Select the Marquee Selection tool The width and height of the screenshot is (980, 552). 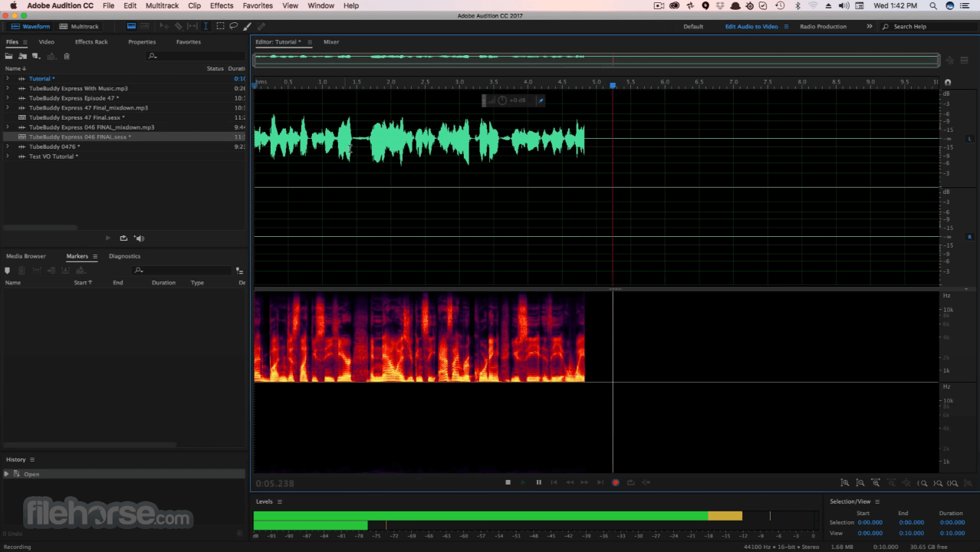tap(220, 26)
